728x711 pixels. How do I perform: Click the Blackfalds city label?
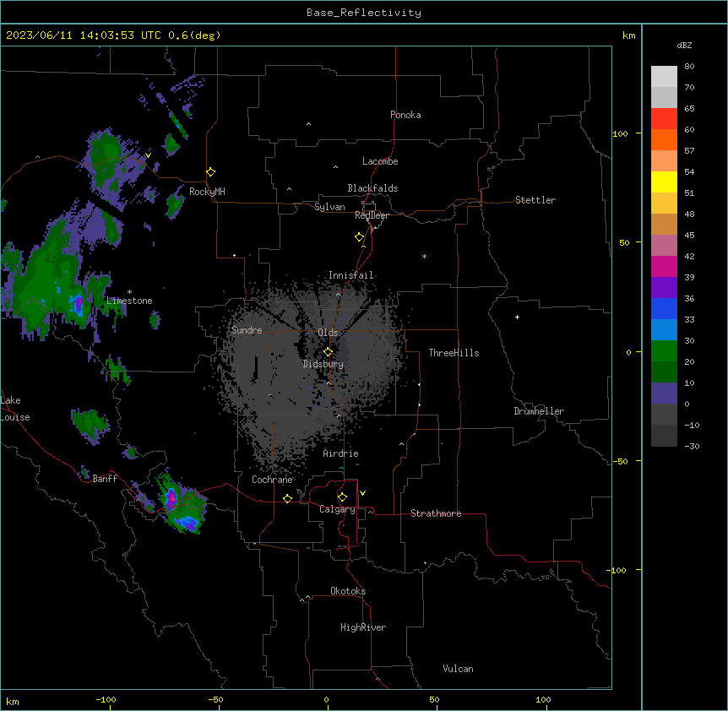click(x=372, y=188)
